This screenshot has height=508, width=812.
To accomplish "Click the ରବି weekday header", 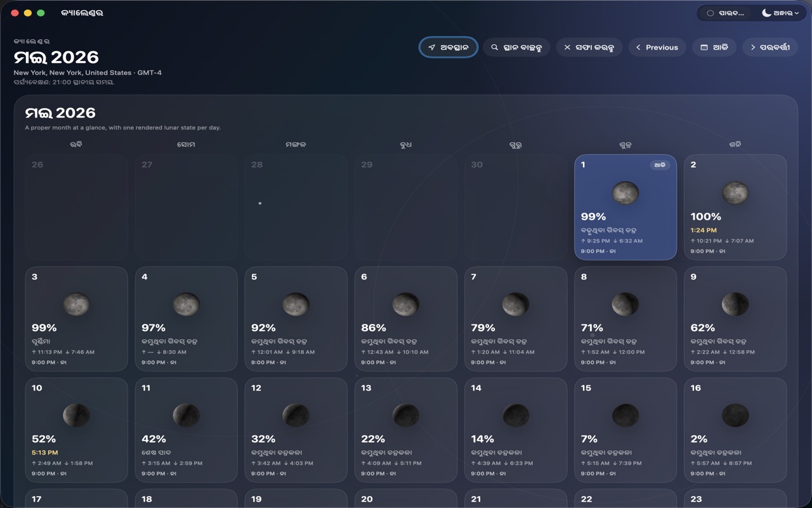I will point(76,144).
